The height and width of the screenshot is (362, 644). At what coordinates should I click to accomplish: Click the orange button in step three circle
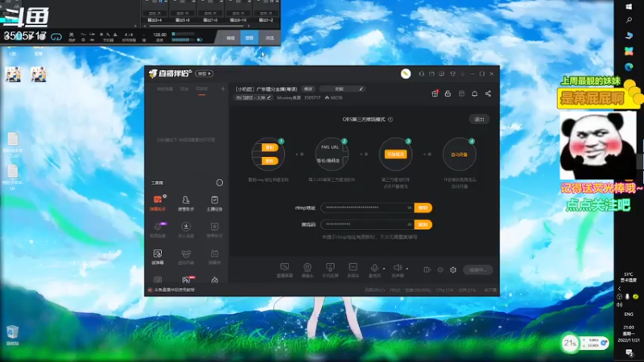pyautogui.click(x=395, y=154)
